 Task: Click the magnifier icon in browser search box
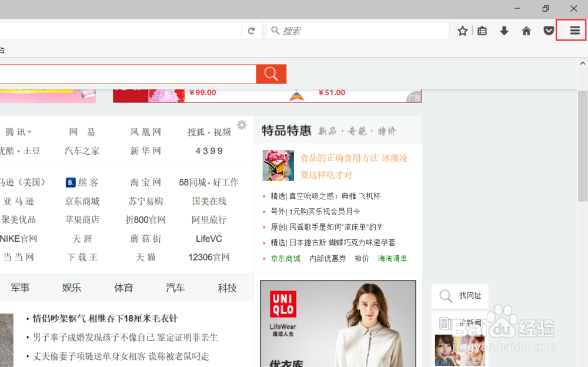coord(275,31)
